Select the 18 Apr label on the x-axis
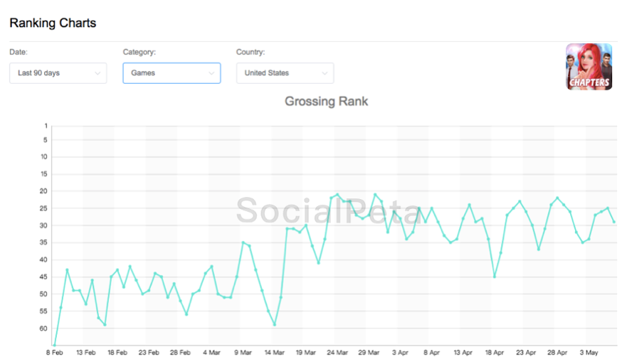Screen dimensions: 622x364 [495, 352]
